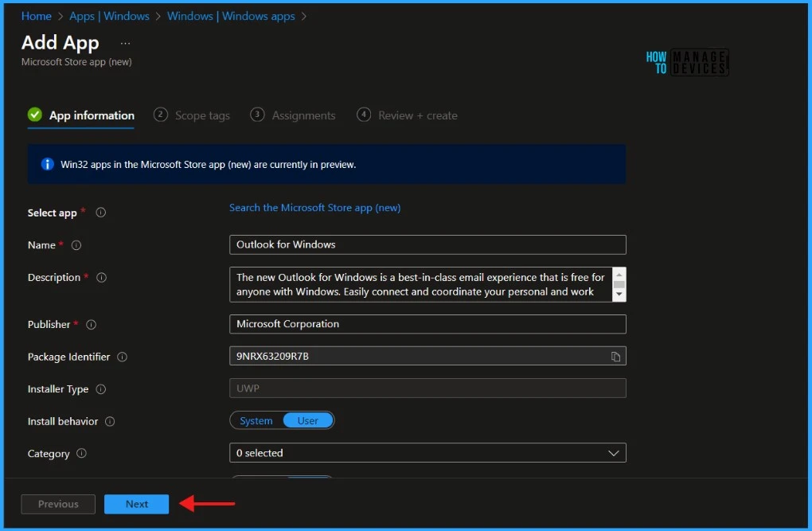The width and height of the screenshot is (812, 531).
Task: Open the ellipsis menu beside Add App
Action: point(125,44)
